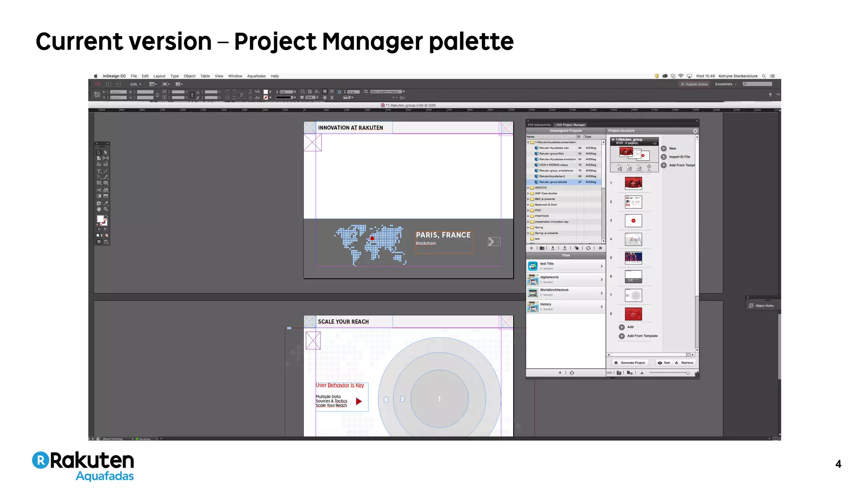Click the fill color swatch in toolbox
868x488 pixels.
click(100, 219)
